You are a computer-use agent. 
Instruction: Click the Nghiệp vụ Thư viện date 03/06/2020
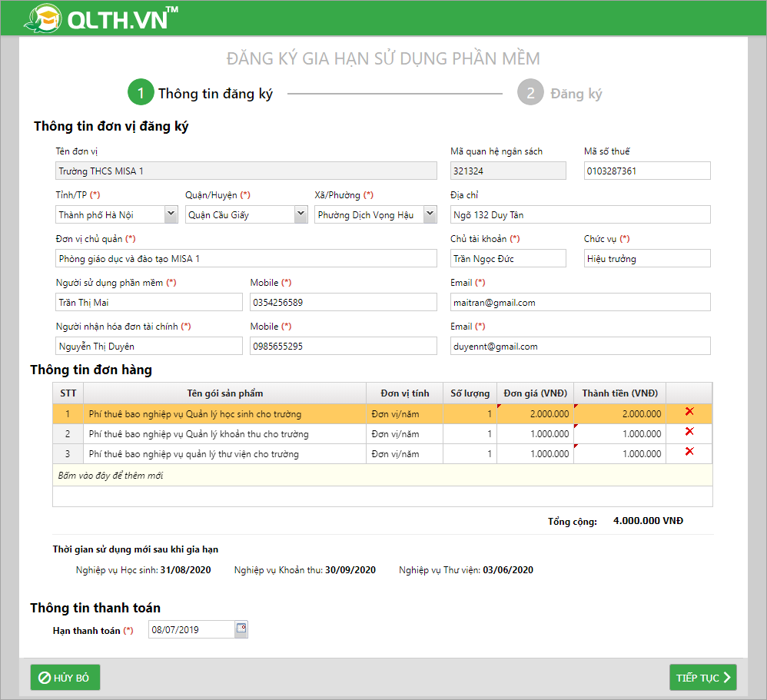(x=508, y=570)
